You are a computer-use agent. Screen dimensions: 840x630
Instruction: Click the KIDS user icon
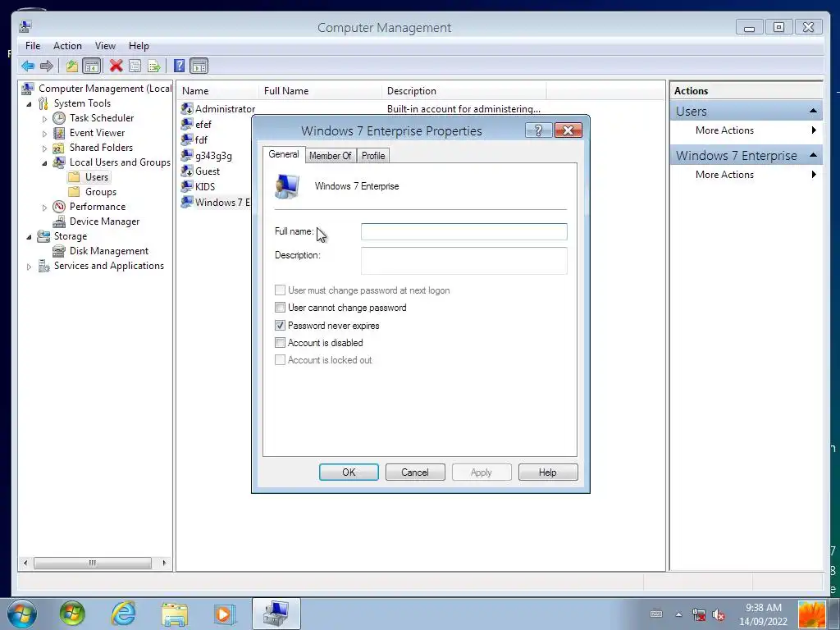point(187,186)
